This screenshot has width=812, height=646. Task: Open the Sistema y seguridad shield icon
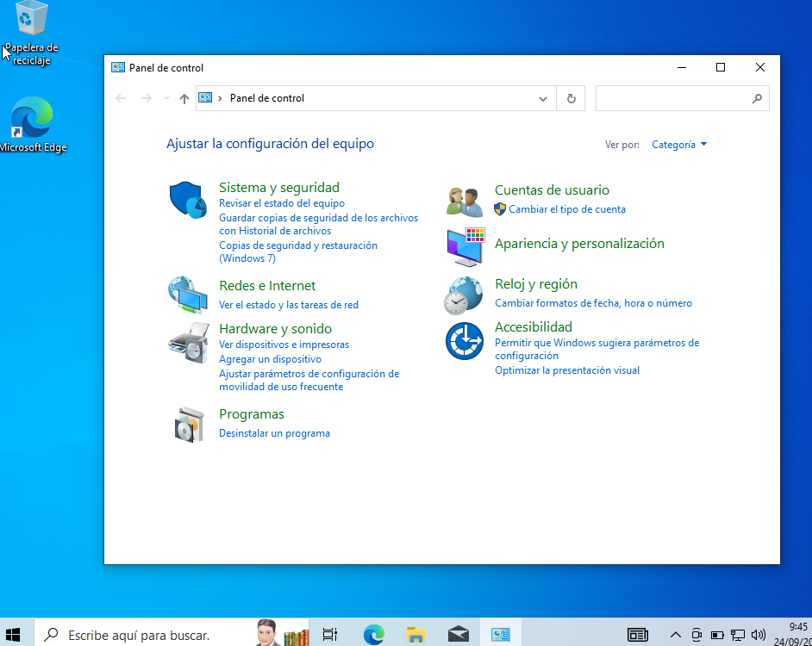[188, 200]
